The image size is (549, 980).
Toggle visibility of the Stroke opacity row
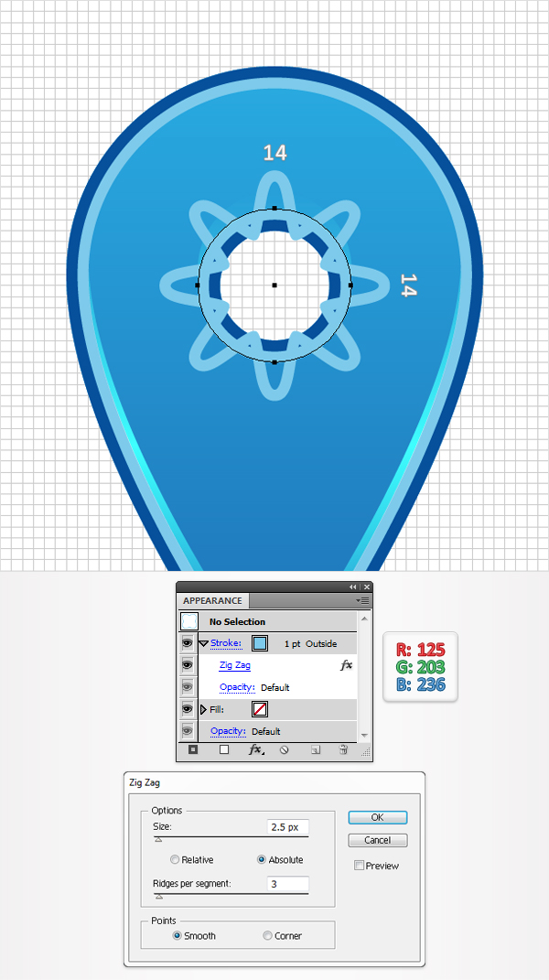(187, 687)
